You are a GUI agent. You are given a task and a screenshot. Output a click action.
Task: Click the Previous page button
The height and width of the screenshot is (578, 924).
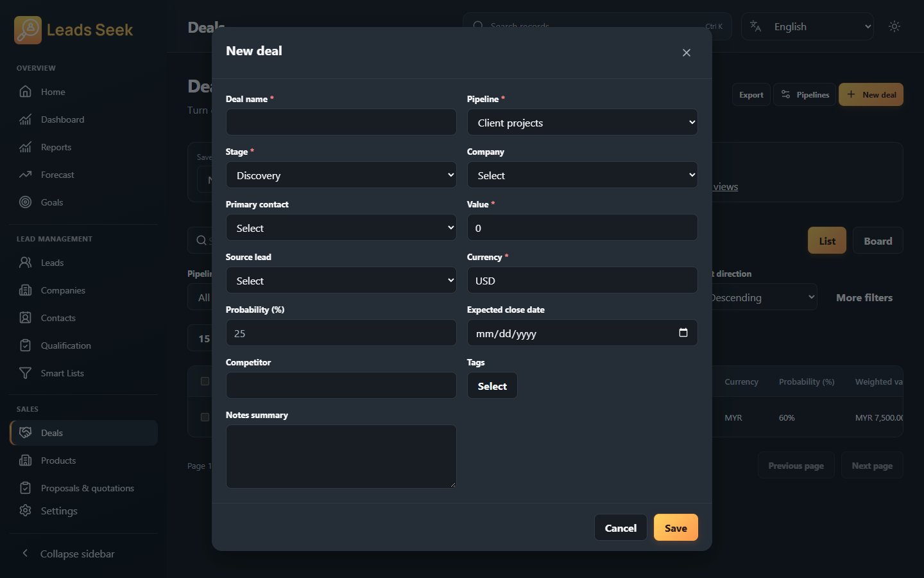tap(796, 466)
